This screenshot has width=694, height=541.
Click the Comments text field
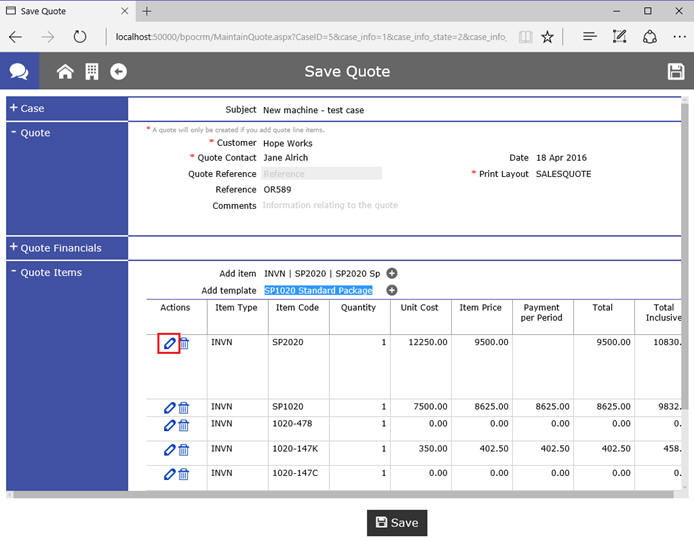click(x=330, y=206)
